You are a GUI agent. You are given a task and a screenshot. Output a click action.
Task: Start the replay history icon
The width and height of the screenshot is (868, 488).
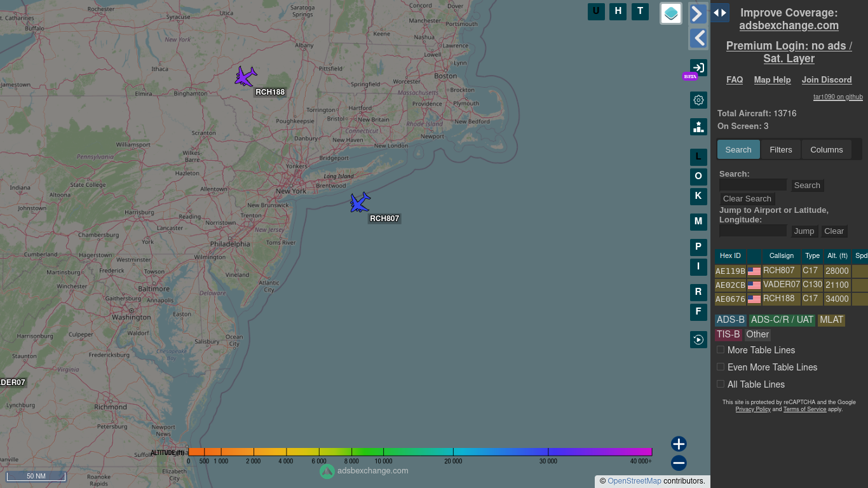pos(698,339)
